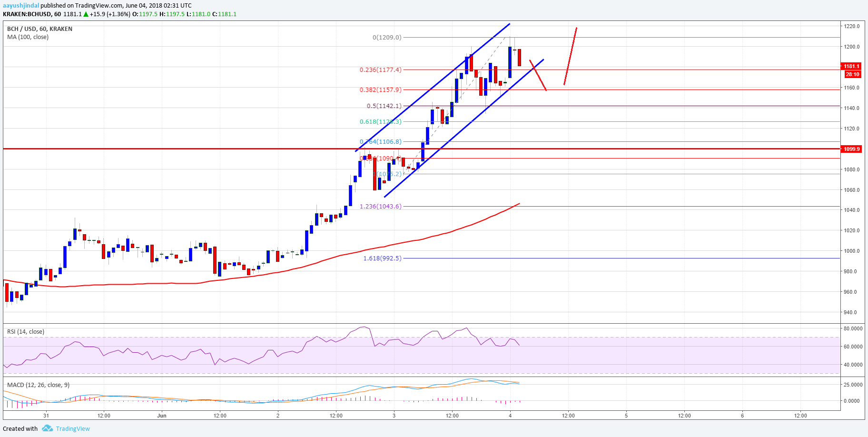The height and width of the screenshot is (437, 868).
Task: Click the 31 date label on time axis
Action: click(x=46, y=416)
